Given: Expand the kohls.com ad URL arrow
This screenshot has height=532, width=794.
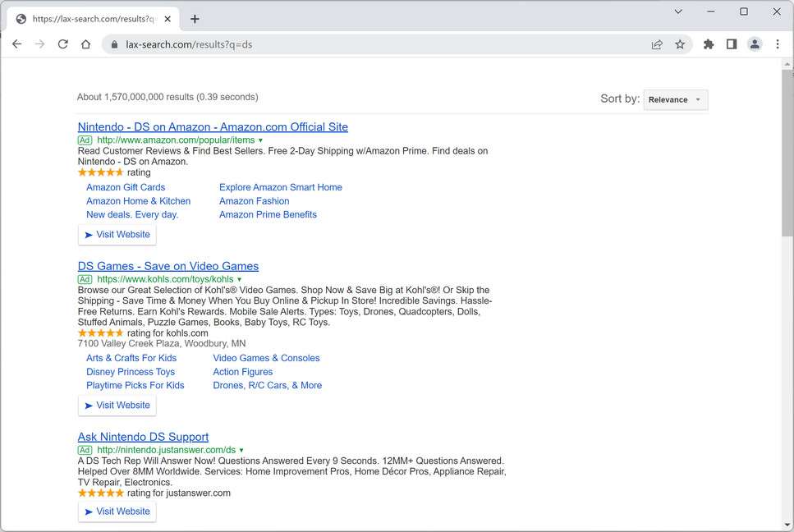Looking at the screenshot, I should click(240, 280).
